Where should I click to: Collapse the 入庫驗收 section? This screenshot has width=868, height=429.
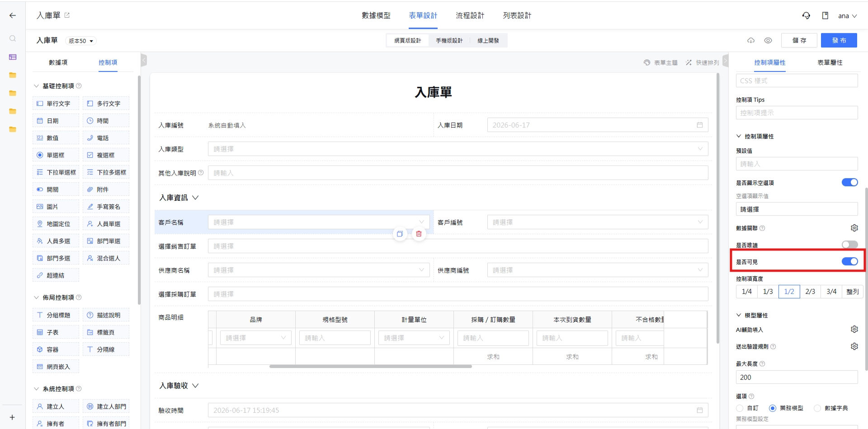coord(195,386)
